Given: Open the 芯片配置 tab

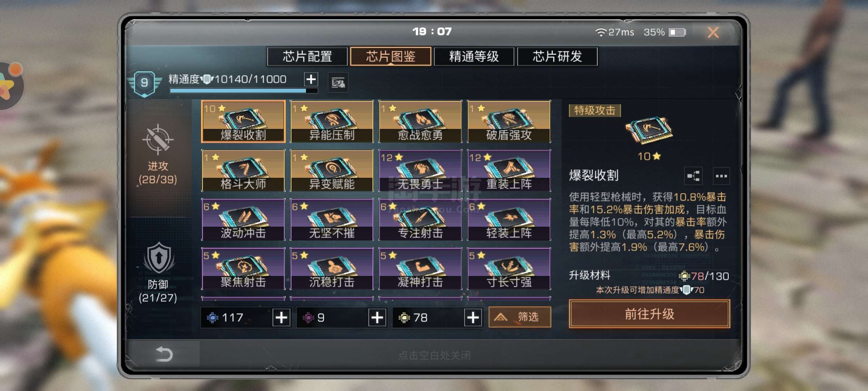Looking at the screenshot, I should (307, 56).
